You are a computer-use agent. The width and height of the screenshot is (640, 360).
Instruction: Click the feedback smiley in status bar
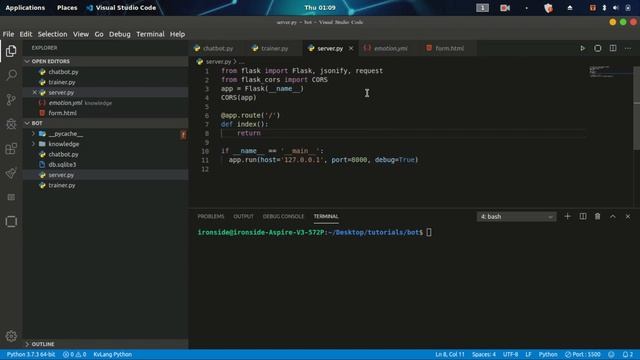click(611, 354)
